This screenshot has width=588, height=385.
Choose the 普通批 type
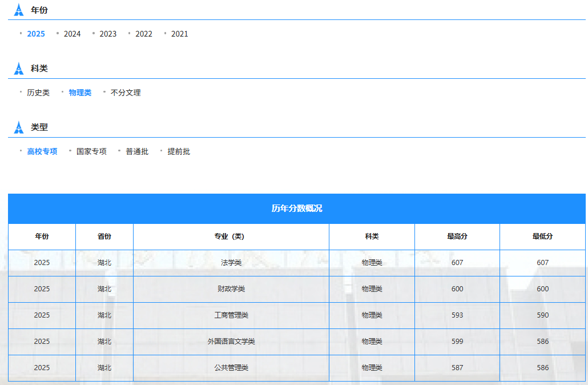point(137,151)
